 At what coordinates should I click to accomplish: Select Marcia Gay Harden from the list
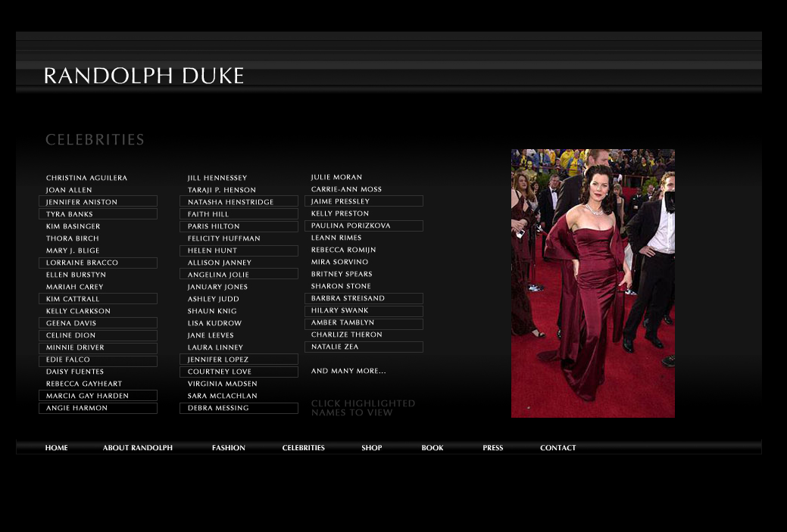[98, 396]
